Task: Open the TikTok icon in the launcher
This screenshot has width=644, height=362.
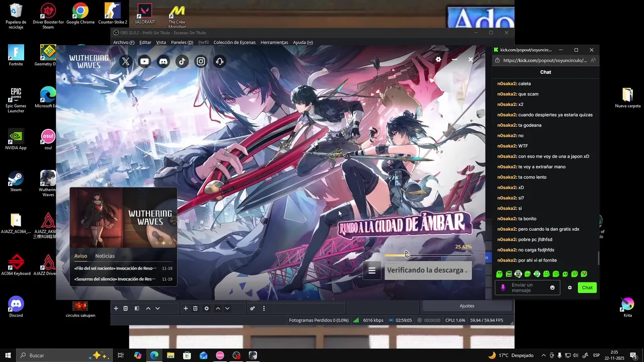Action: tap(182, 61)
